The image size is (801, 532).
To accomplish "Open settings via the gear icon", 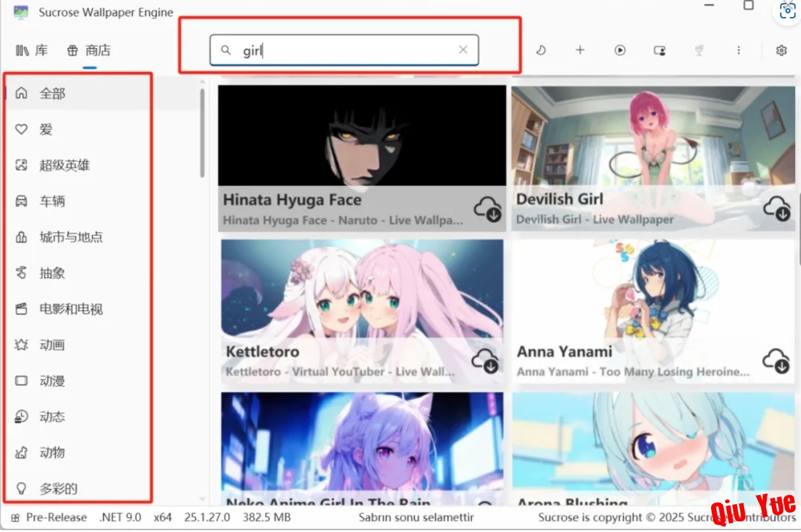I will [x=781, y=51].
